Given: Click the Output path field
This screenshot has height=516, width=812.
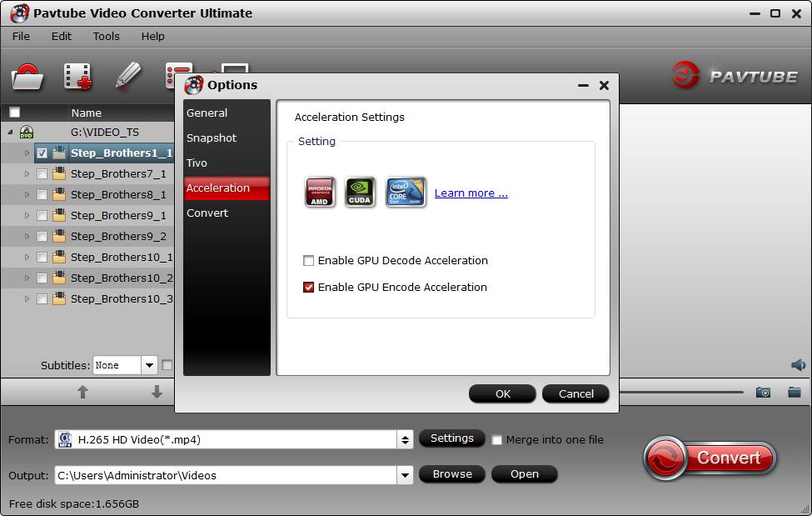Looking at the screenshot, I should coord(227,475).
